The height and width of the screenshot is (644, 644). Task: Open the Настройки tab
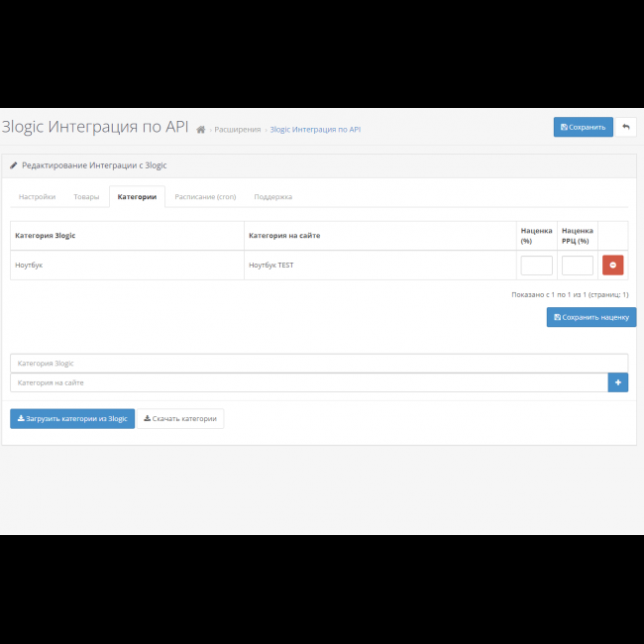click(37, 197)
